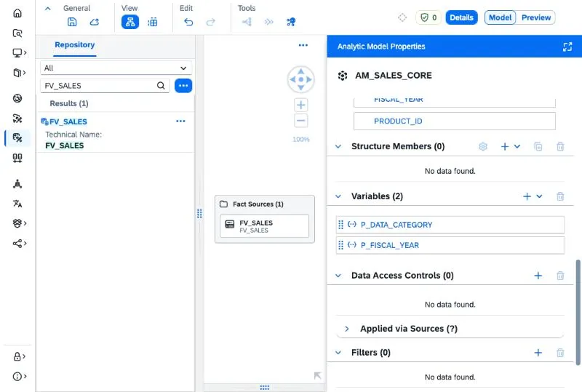The height and width of the screenshot is (392, 582).
Task: Save the analytic model
Action: click(72, 22)
